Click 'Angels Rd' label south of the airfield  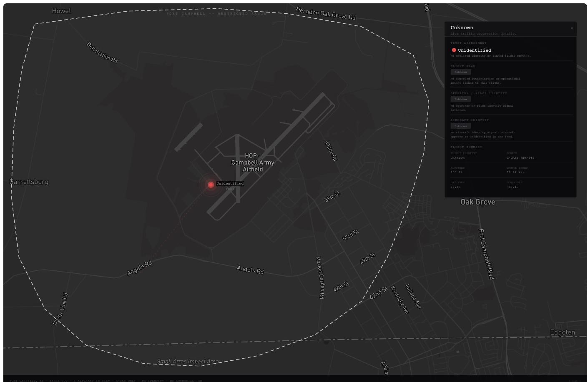tap(250, 270)
